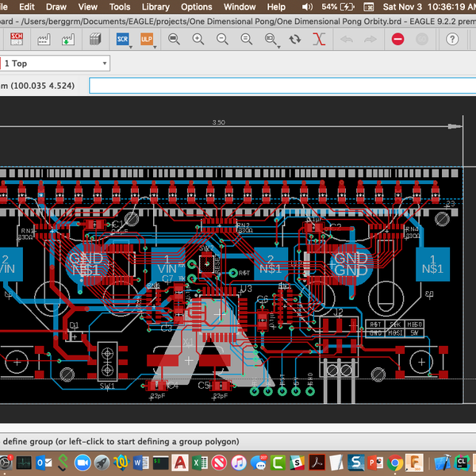Click the SCH/BRD switch to schematic icon
476x476 pixels.
click(x=17, y=38)
